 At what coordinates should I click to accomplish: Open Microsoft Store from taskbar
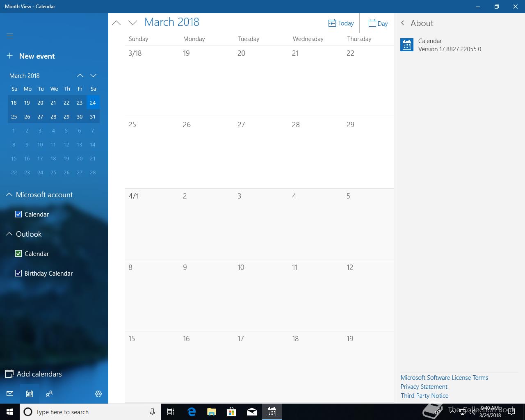pyautogui.click(x=232, y=412)
